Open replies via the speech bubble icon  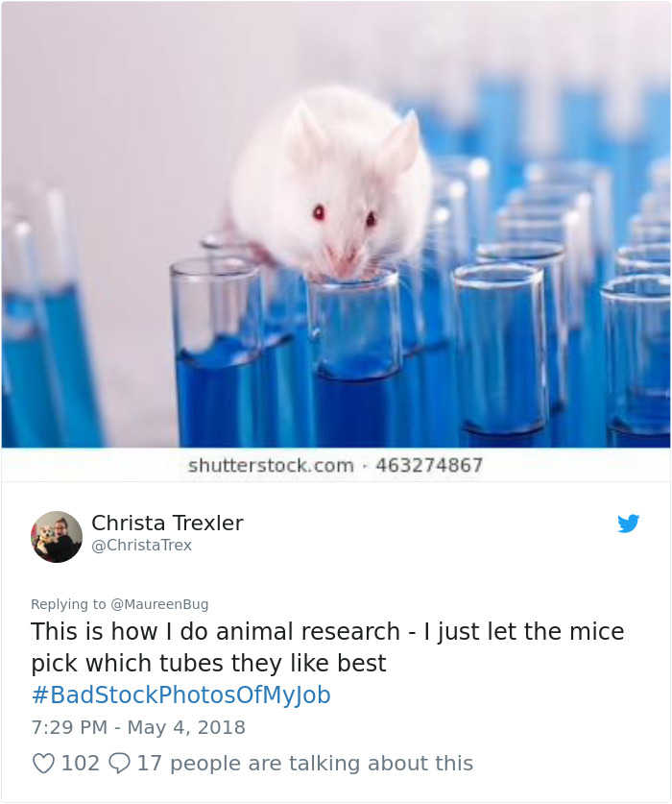pos(119,764)
